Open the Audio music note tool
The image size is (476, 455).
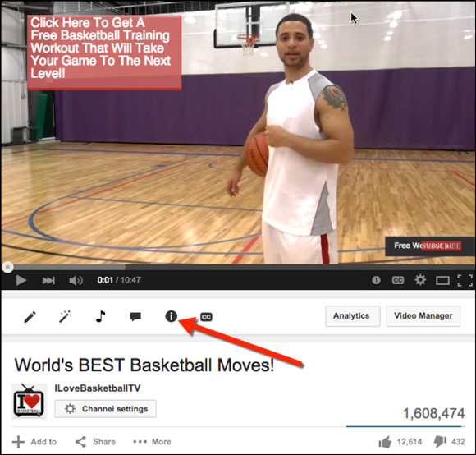100,316
